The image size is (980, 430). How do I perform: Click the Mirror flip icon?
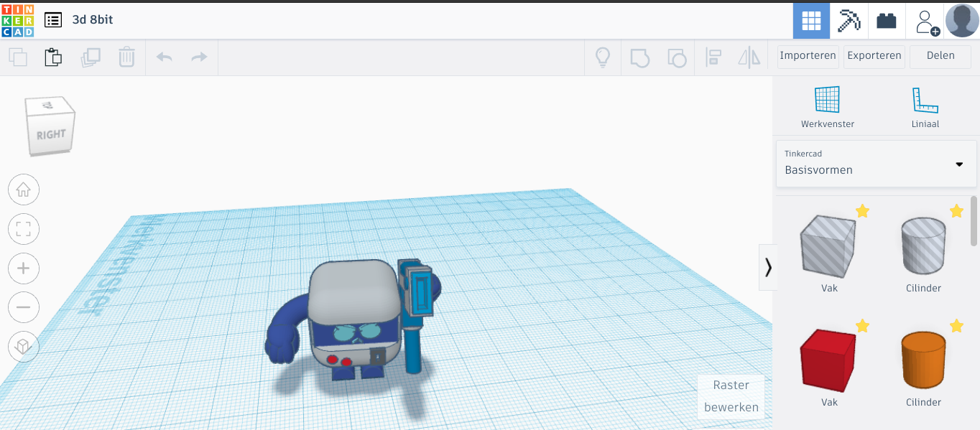pos(749,57)
